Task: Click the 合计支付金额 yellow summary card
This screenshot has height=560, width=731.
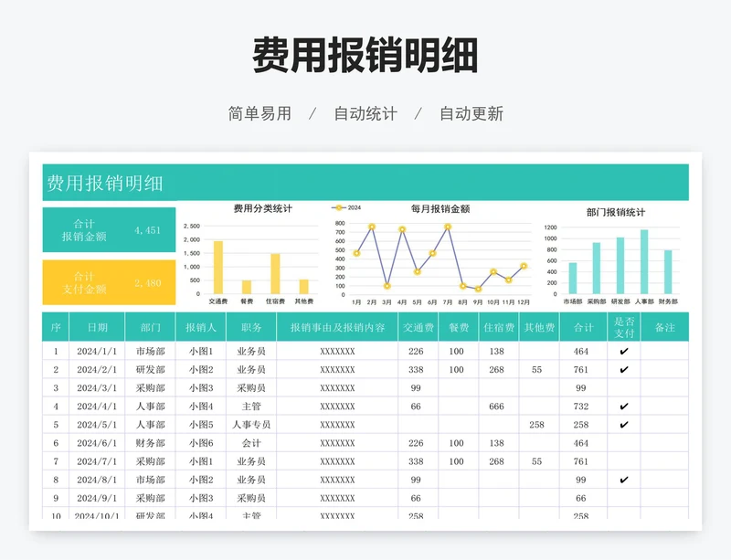Action: click(109, 282)
